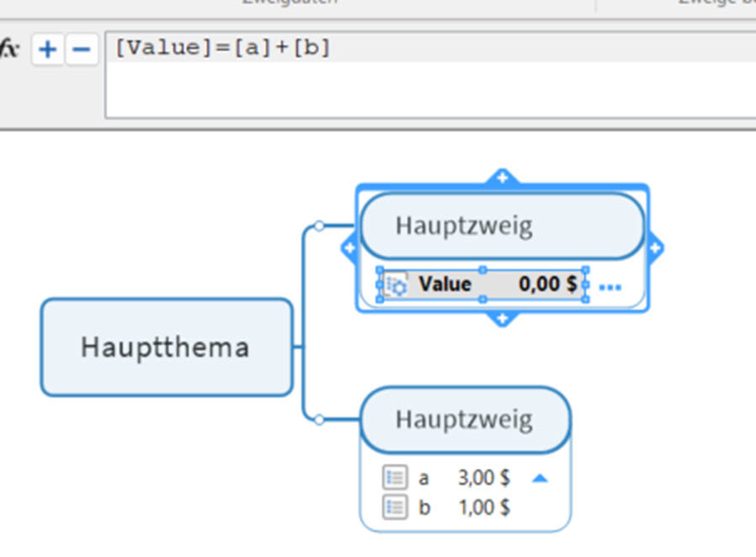
Task: Select the Hauptthema central topic
Action: pyautogui.click(x=166, y=347)
